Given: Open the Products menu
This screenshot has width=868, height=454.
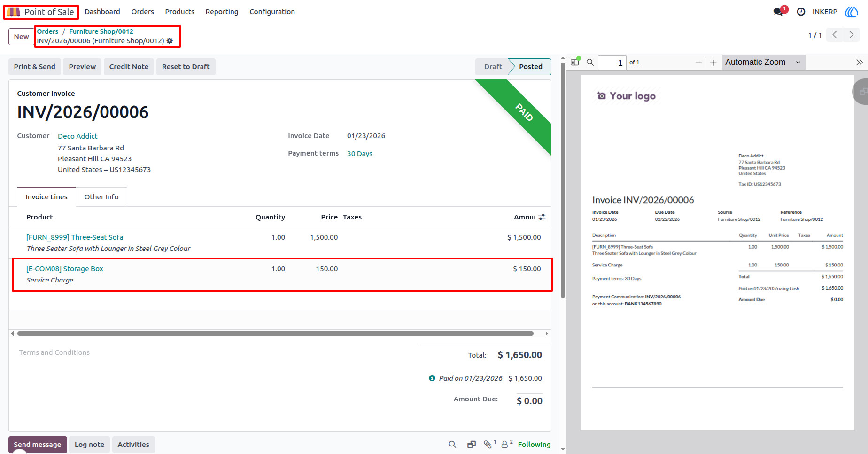Looking at the screenshot, I should (x=179, y=12).
